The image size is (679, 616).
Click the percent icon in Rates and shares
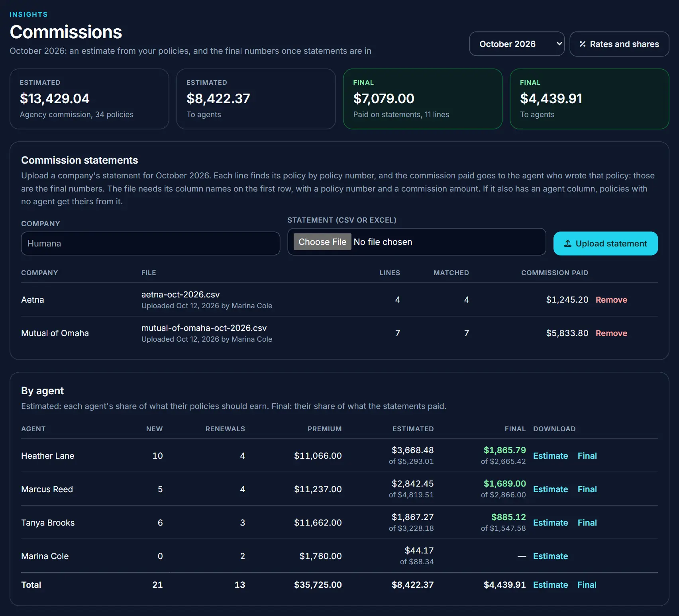[582, 44]
